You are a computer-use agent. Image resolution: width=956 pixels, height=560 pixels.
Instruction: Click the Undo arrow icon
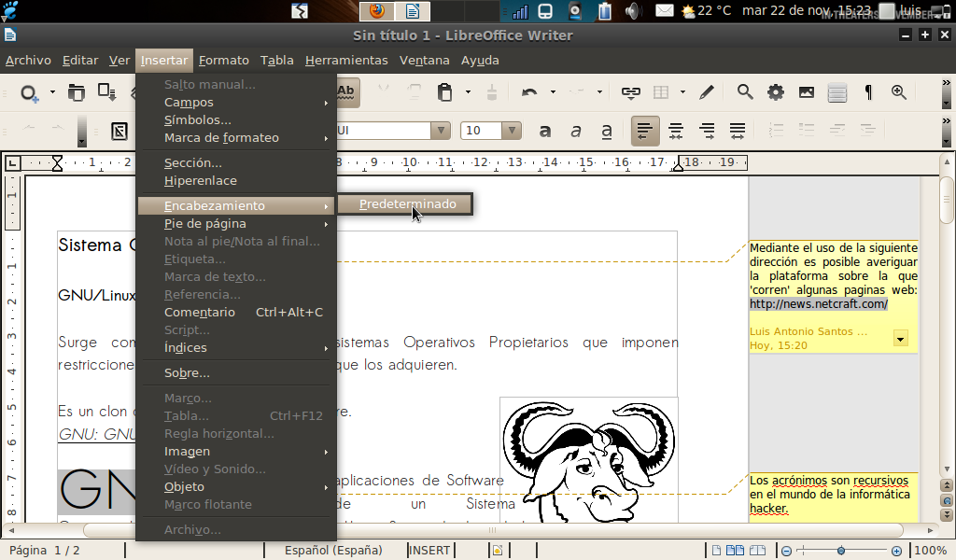pos(529,92)
